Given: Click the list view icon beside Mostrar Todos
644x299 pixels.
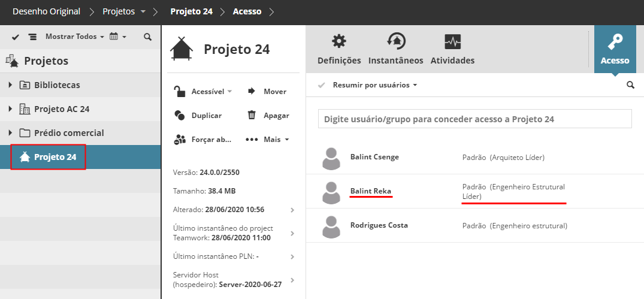Looking at the screenshot, I should pyautogui.click(x=32, y=37).
